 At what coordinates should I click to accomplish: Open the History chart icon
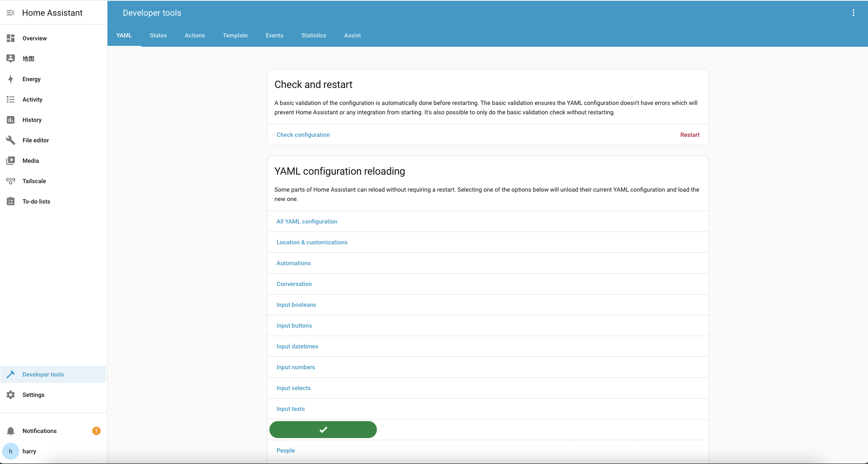pos(11,120)
